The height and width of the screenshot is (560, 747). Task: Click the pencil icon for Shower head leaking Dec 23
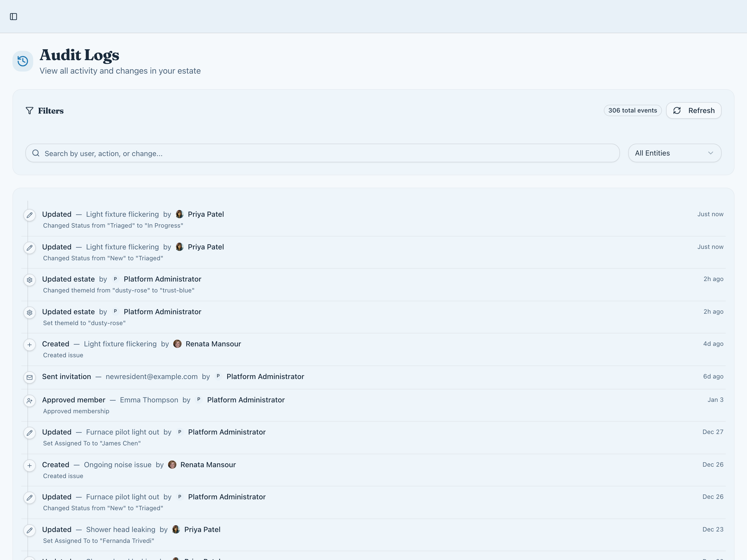pos(30,530)
